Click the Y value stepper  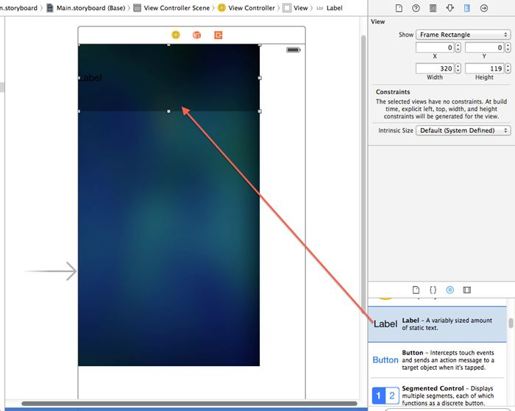[508, 48]
